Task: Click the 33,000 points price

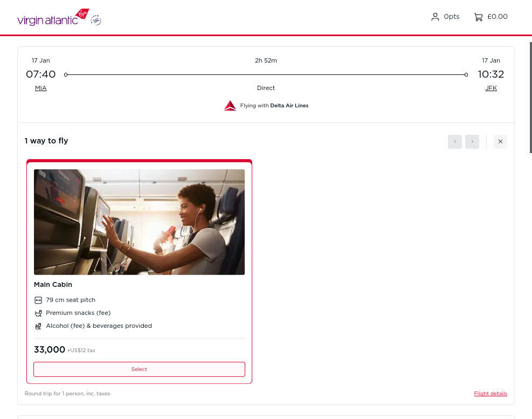Action: coord(50,349)
